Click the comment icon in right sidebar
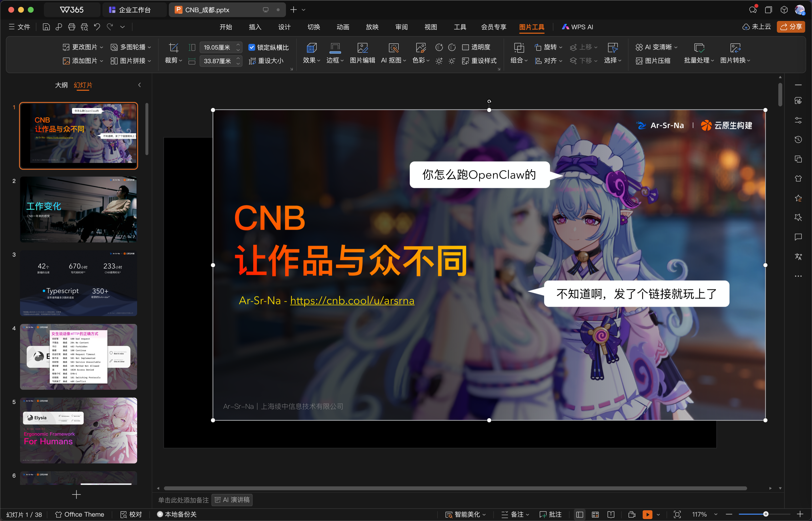Screen dimensions: 812x521 point(798,237)
